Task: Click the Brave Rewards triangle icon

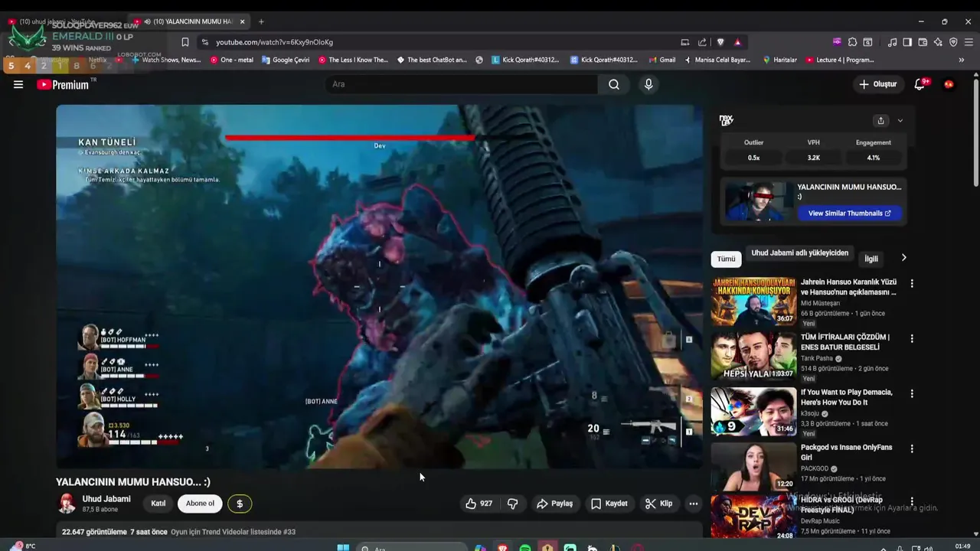Action: click(x=737, y=42)
